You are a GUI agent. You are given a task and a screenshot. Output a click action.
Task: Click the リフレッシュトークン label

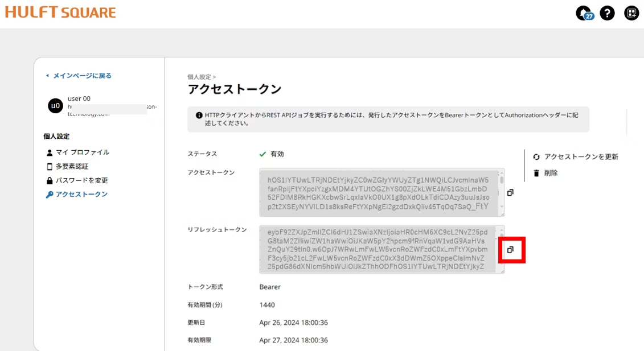pyautogui.click(x=217, y=230)
